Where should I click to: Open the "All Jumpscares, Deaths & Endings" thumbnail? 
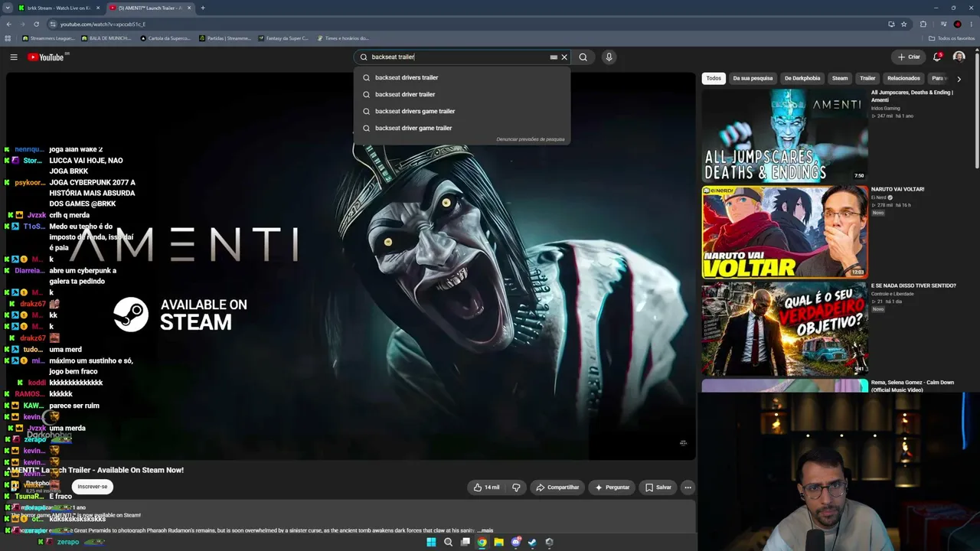tap(785, 135)
